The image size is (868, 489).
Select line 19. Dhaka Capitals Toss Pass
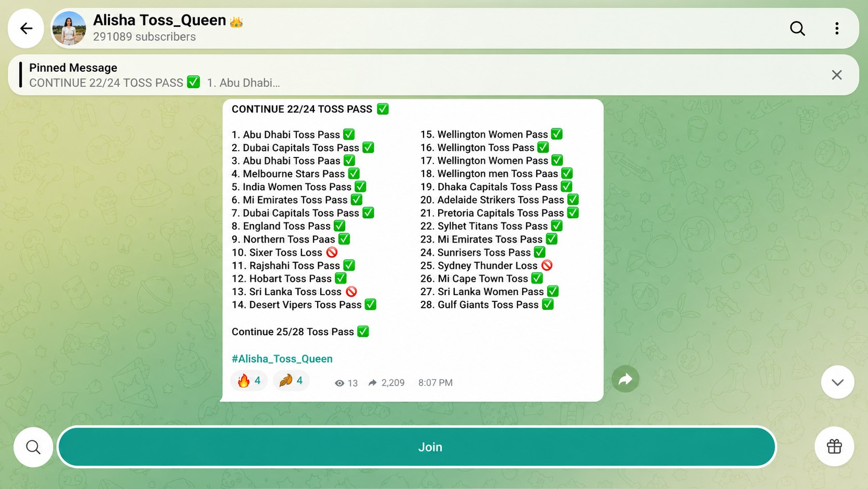pyautogui.click(x=496, y=187)
